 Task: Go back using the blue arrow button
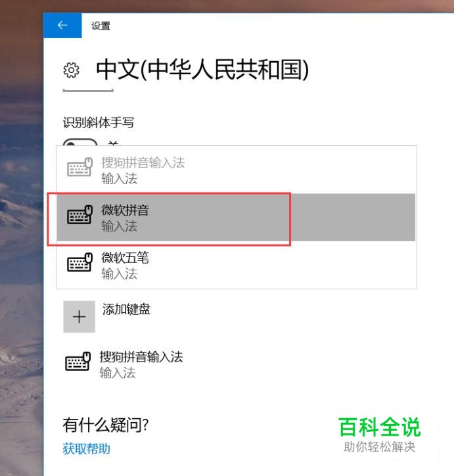[62, 25]
